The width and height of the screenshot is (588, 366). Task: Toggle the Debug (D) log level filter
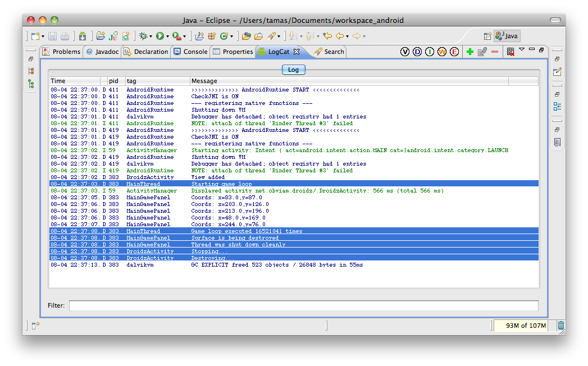pyautogui.click(x=417, y=52)
